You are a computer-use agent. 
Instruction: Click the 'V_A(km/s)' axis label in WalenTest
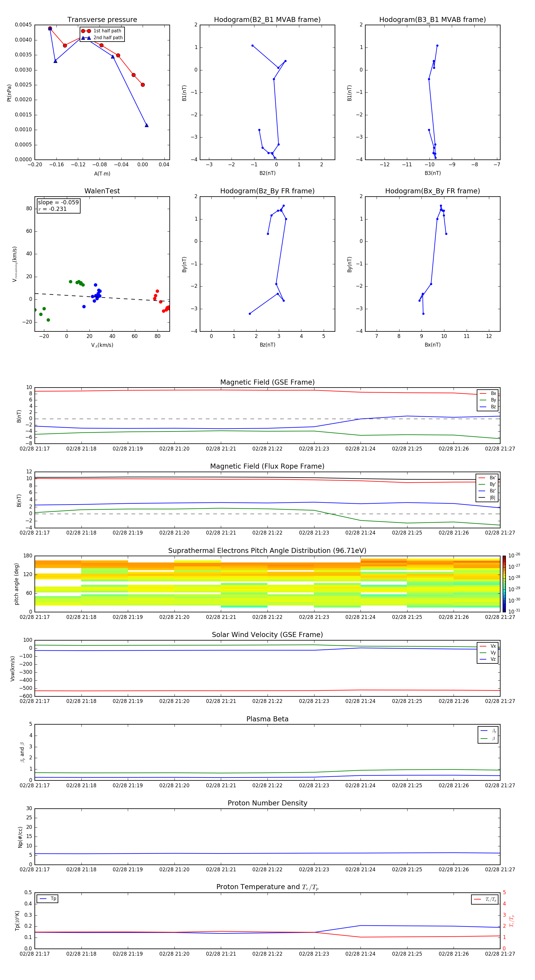(x=102, y=345)
